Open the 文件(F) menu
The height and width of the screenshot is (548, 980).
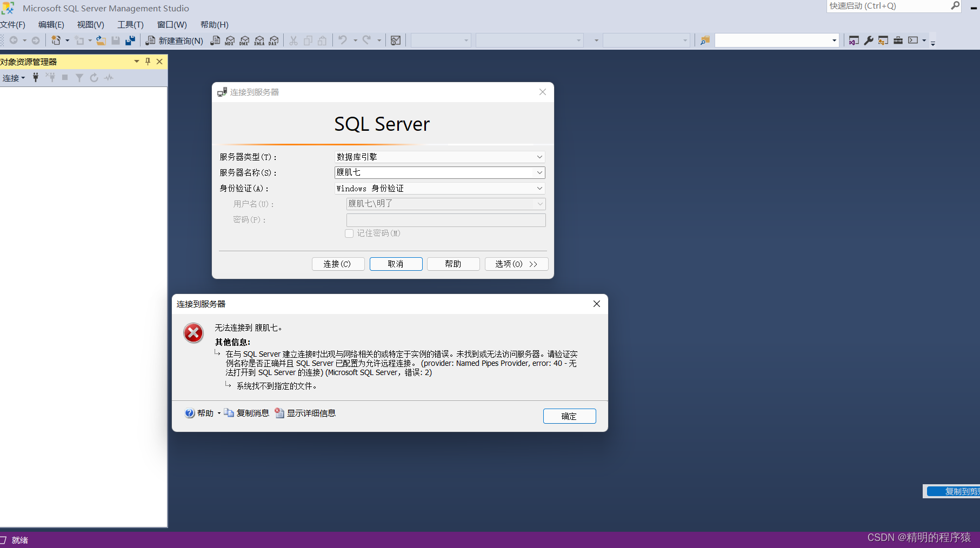pos(12,24)
